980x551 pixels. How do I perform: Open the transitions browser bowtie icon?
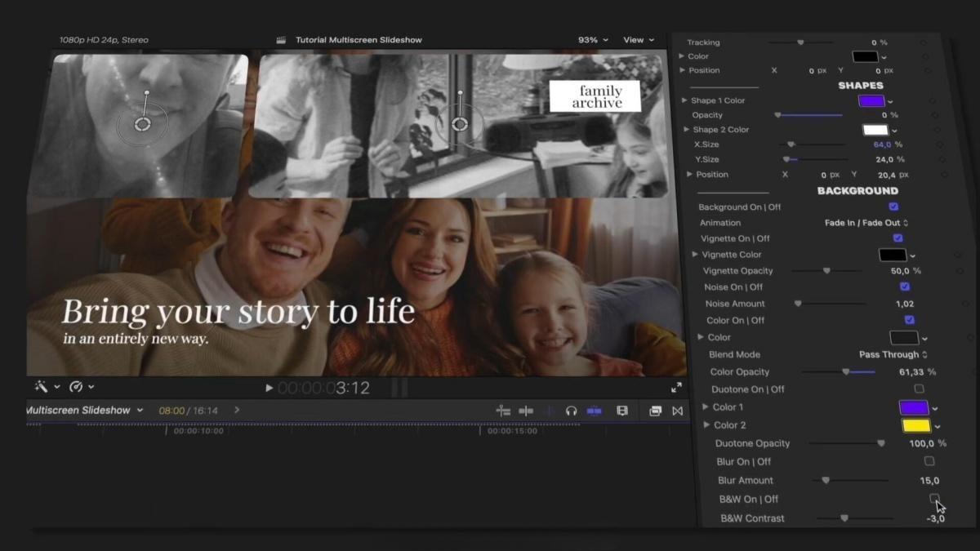point(677,411)
